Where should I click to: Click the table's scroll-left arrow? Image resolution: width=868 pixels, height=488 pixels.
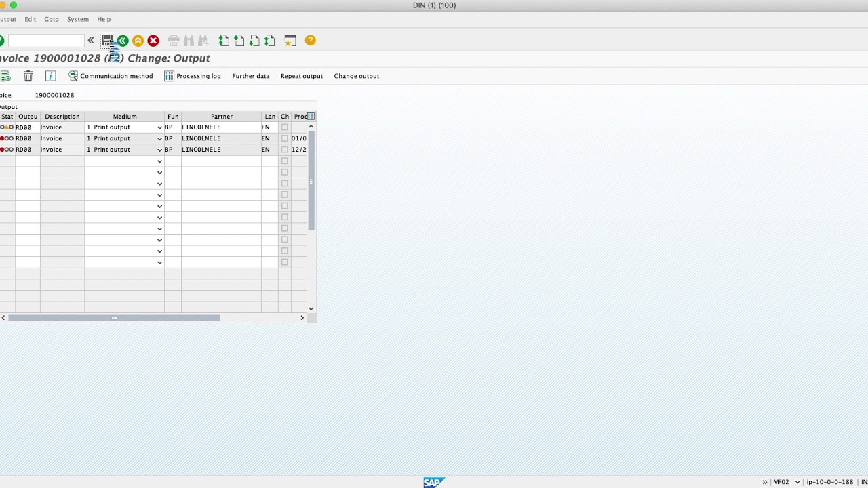3,318
